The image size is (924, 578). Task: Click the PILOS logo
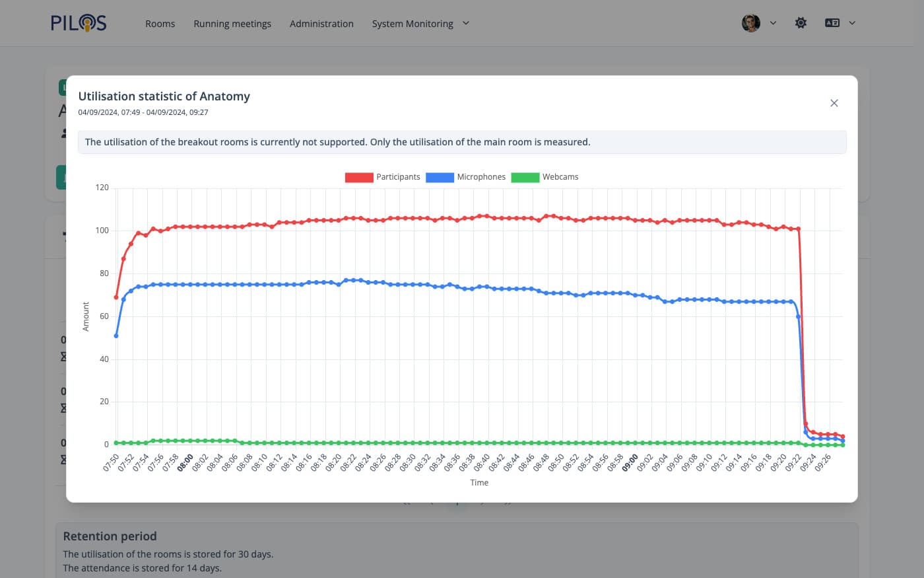click(79, 23)
